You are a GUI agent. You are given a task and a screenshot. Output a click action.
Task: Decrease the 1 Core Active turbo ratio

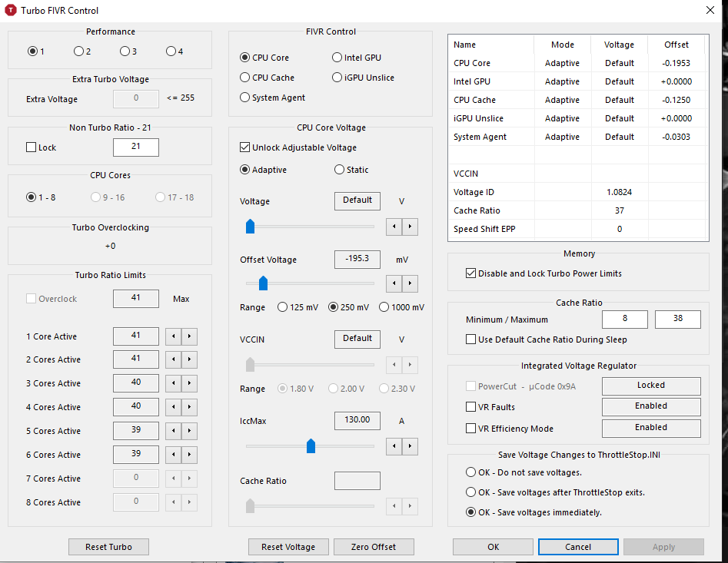173,336
